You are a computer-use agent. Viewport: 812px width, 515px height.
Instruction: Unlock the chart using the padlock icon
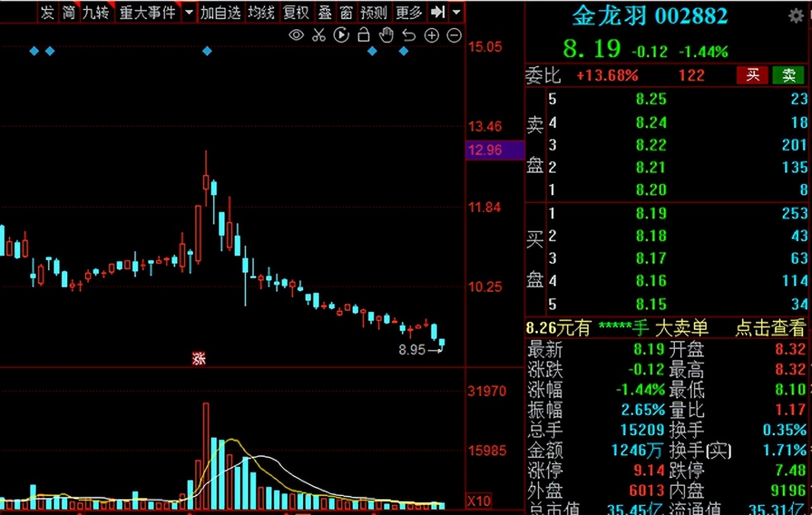point(363,36)
